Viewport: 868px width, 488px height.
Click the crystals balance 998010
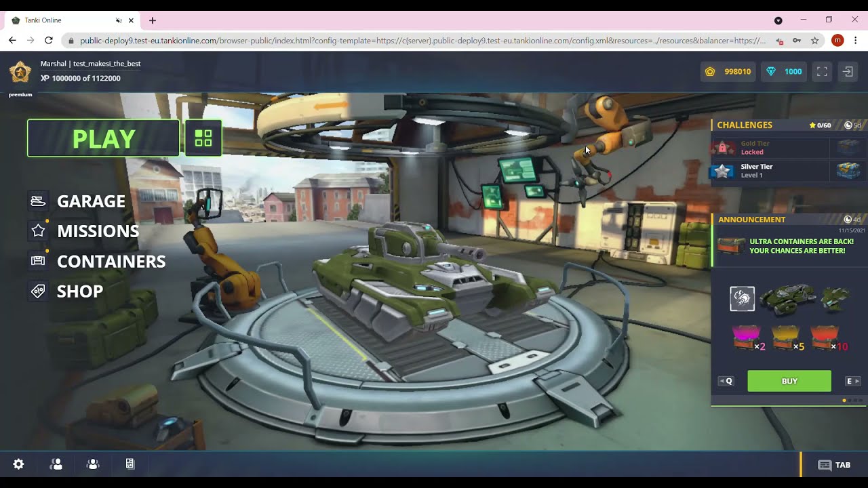[x=728, y=71]
